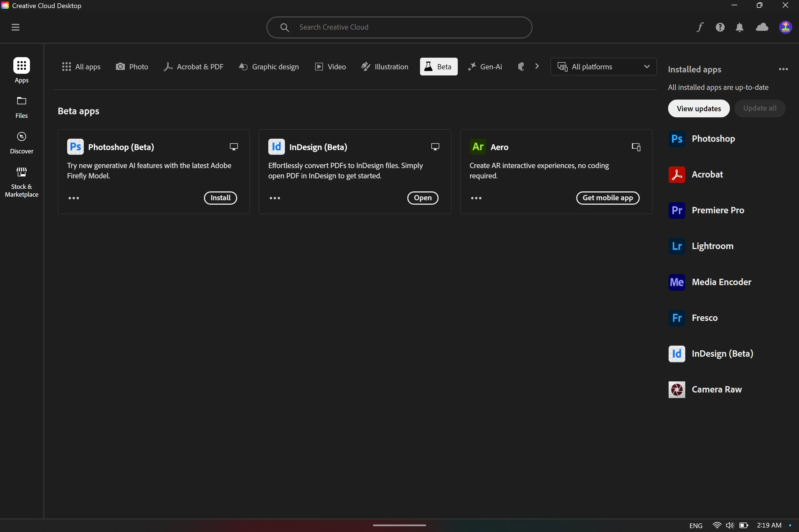The image size is (799, 532).
Task: Click the View updates button
Action: [x=698, y=108]
